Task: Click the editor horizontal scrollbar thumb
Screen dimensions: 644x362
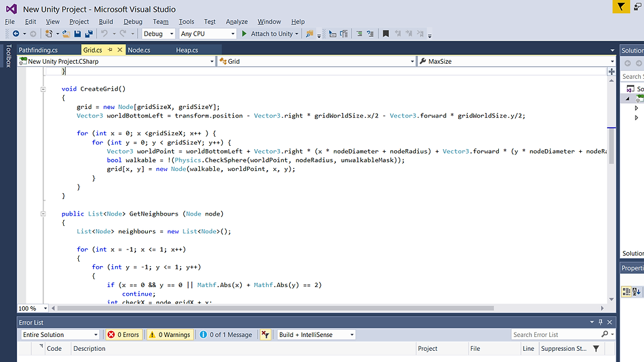Action: click(275, 308)
